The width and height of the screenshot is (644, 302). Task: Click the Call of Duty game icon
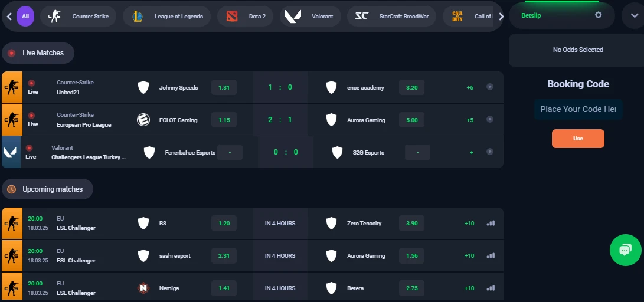(457, 17)
